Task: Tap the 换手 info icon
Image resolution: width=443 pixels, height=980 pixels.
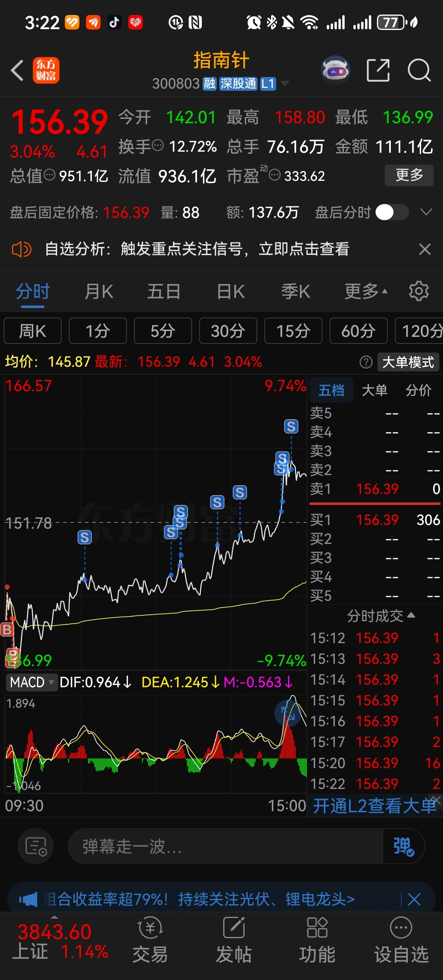Action: click(x=158, y=145)
